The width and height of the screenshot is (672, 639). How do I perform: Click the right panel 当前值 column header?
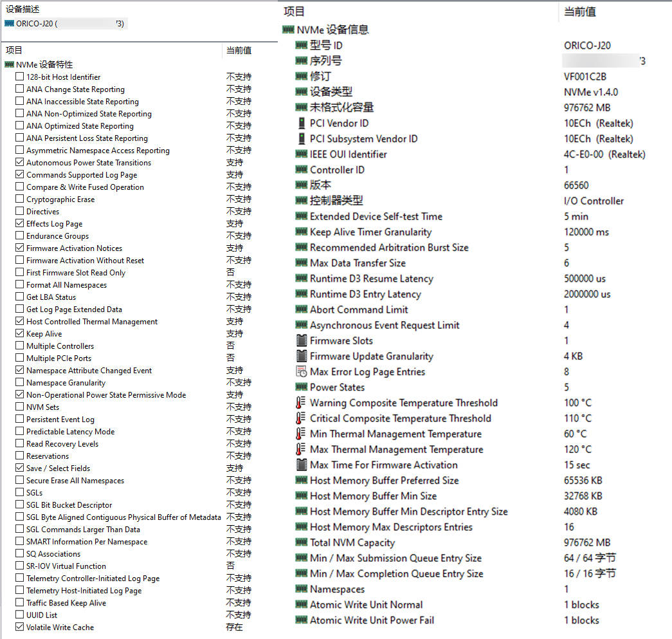[x=579, y=12]
